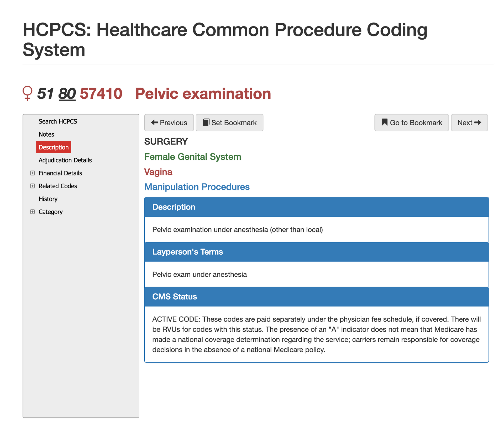Image resolution: width=504 pixels, height=423 pixels.
Task: Click the Go to Bookmark button
Action: [411, 122]
